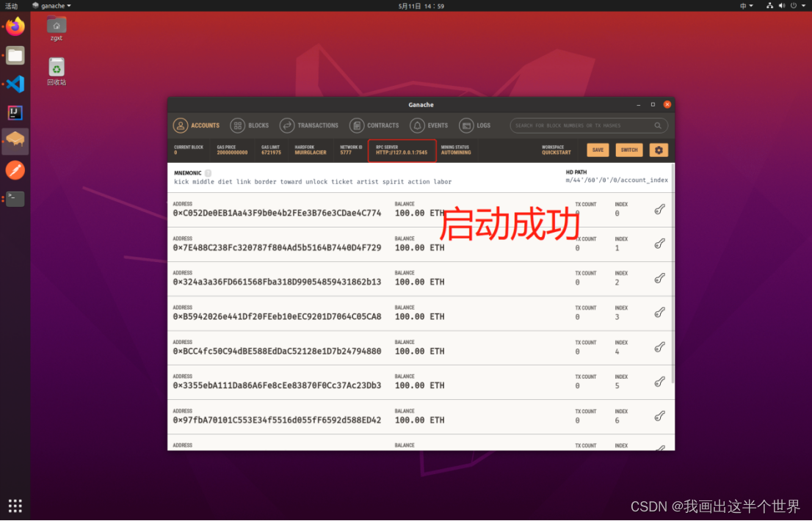812x521 pixels.
Task: Click the Network ID 5777 value
Action: (x=345, y=153)
